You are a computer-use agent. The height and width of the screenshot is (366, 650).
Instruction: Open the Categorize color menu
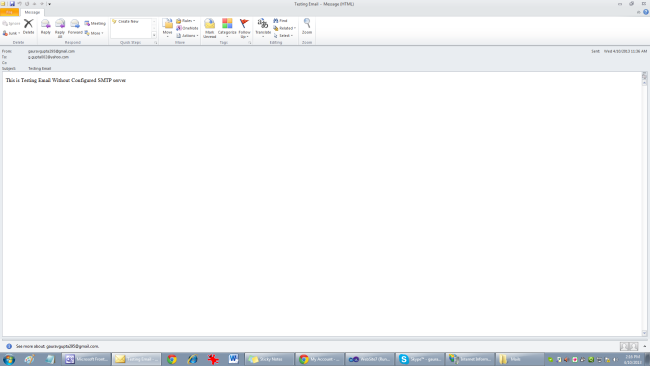point(227,28)
